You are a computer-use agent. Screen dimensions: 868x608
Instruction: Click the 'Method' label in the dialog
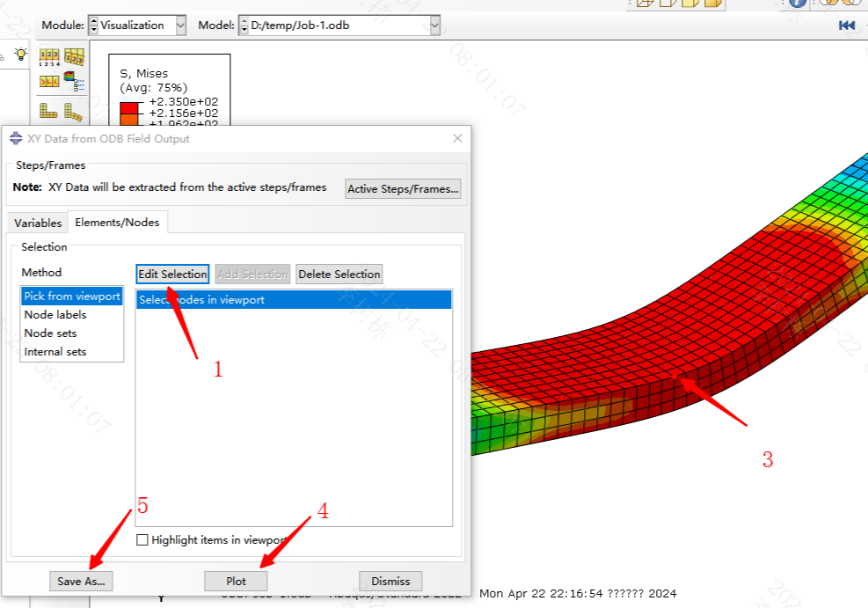(41, 273)
